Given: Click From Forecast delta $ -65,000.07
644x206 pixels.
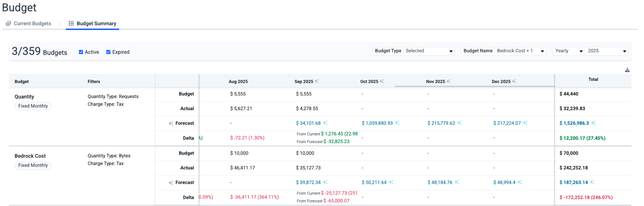Looking at the screenshot, I should pyautogui.click(x=336, y=201).
